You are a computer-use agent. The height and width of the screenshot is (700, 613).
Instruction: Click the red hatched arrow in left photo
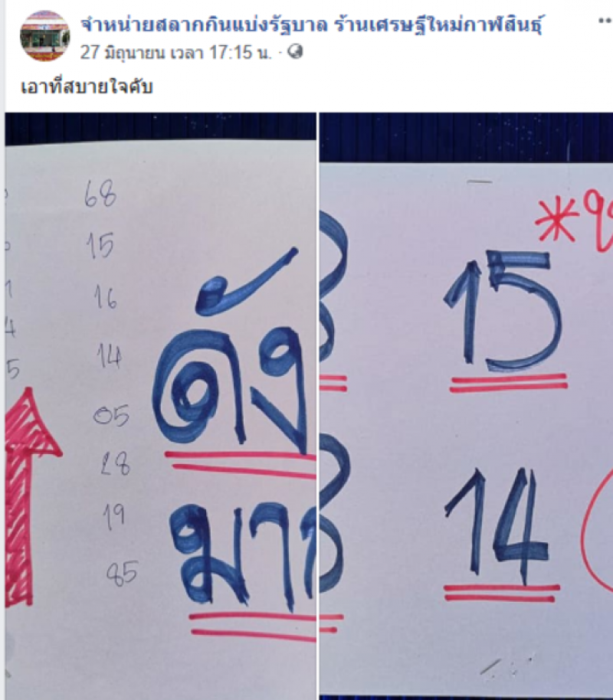(31, 496)
